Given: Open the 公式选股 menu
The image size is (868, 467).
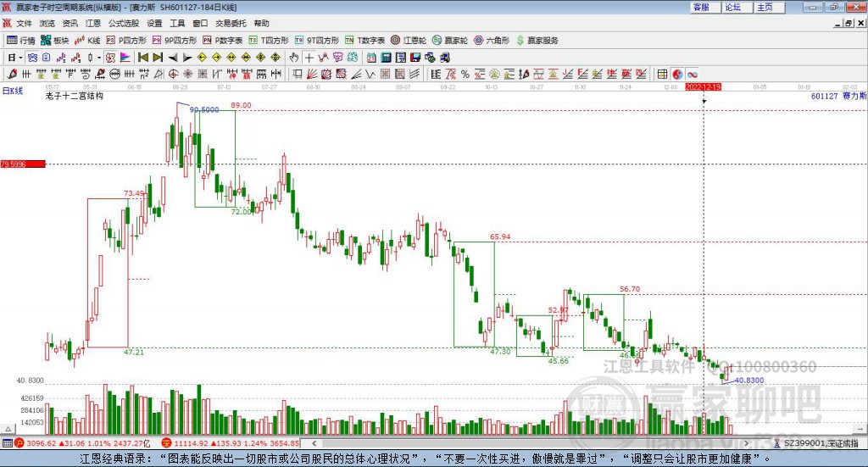Looking at the screenshot, I should [x=124, y=23].
